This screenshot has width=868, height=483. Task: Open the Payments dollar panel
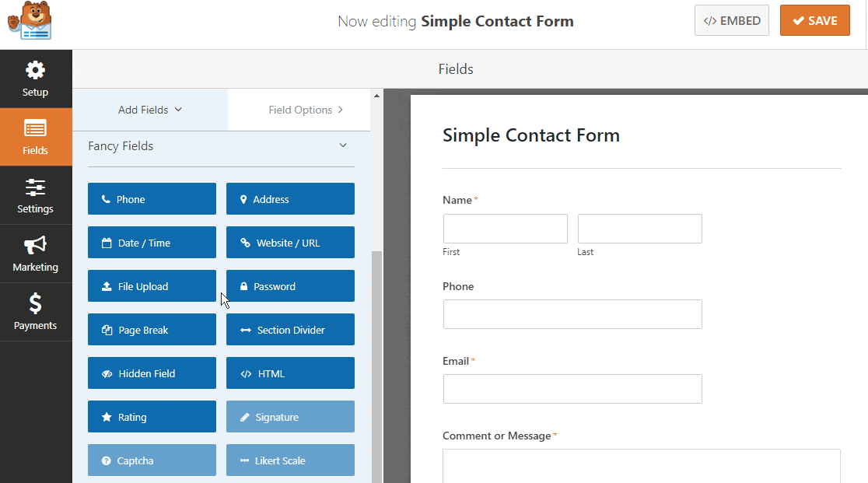[x=36, y=313]
